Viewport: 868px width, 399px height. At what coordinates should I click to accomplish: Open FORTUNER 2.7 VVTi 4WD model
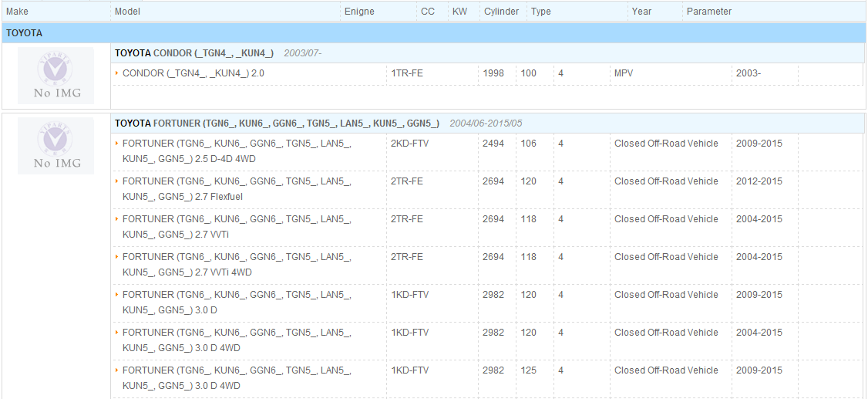(x=237, y=265)
